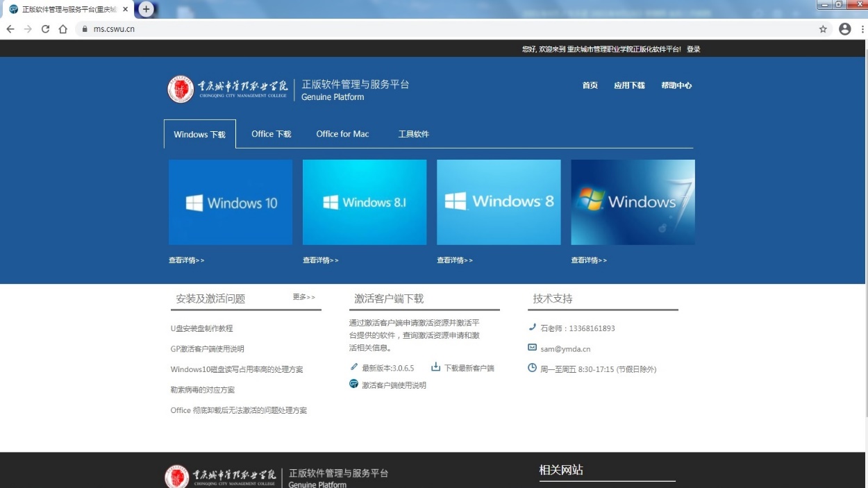Viewport: 868px width, 488px height.
Task: Click email sam@ymda.cn
Action: tap(565, 349)
